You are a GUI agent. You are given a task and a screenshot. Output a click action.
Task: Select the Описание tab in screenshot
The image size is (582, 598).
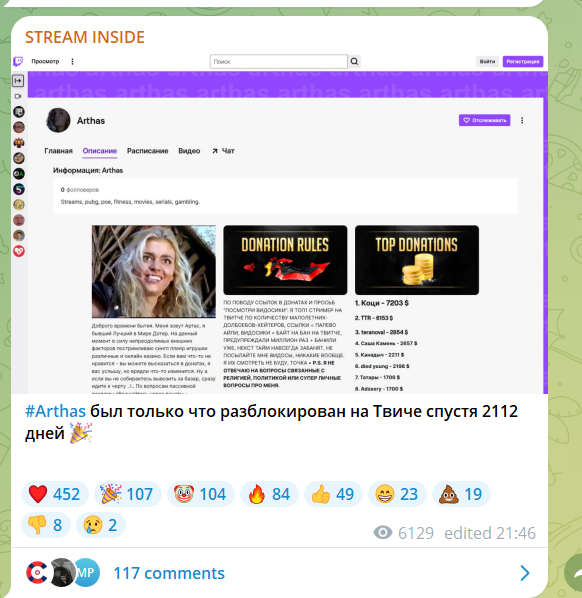[100, 151]
